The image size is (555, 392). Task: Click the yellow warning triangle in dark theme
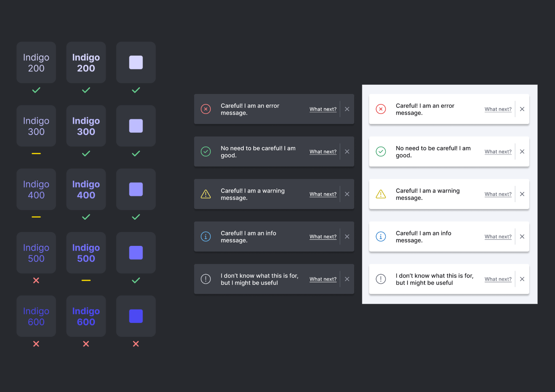click(206, 194)
